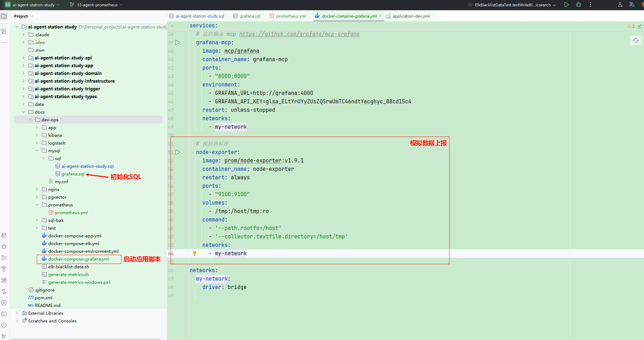
Task: Click the yellow lightbulb intention icon
Action: [195, 254]
